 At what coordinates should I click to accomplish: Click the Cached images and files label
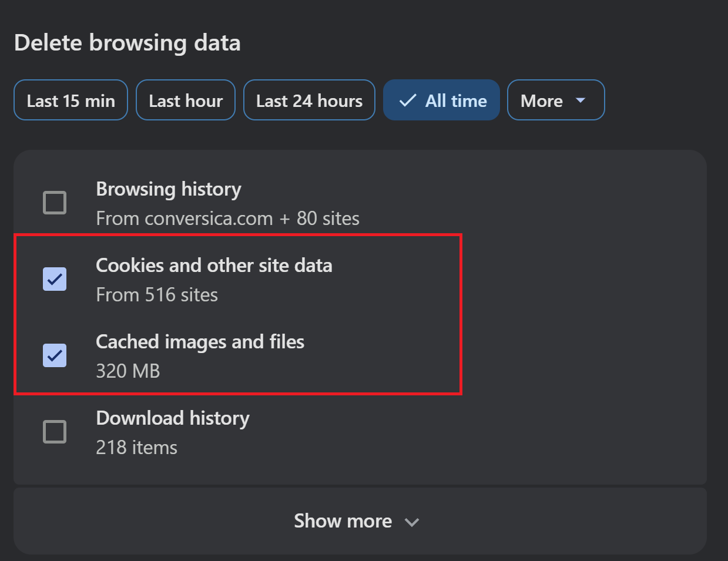200,342
